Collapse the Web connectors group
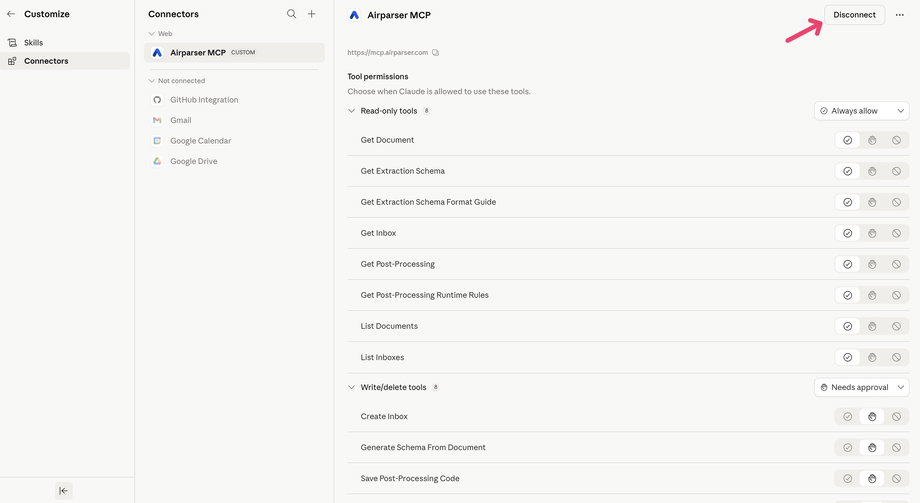The width and height of the screenshot is (920, 503). point(152,34)
